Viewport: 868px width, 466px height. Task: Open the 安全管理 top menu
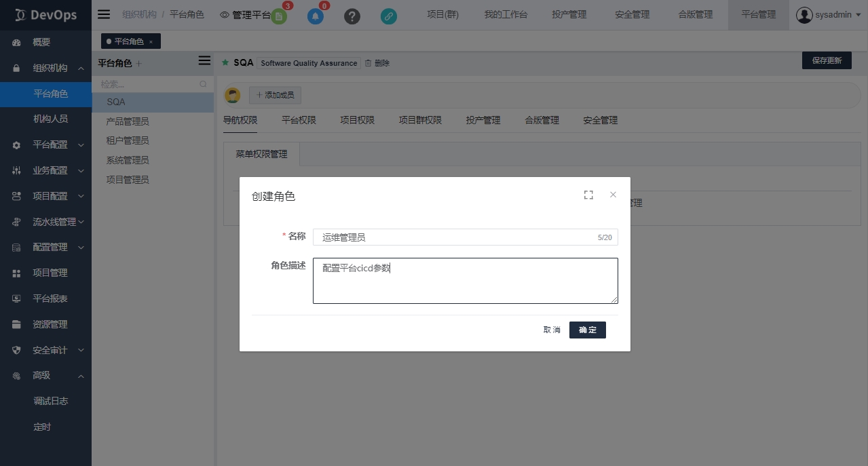pos(632,15)
